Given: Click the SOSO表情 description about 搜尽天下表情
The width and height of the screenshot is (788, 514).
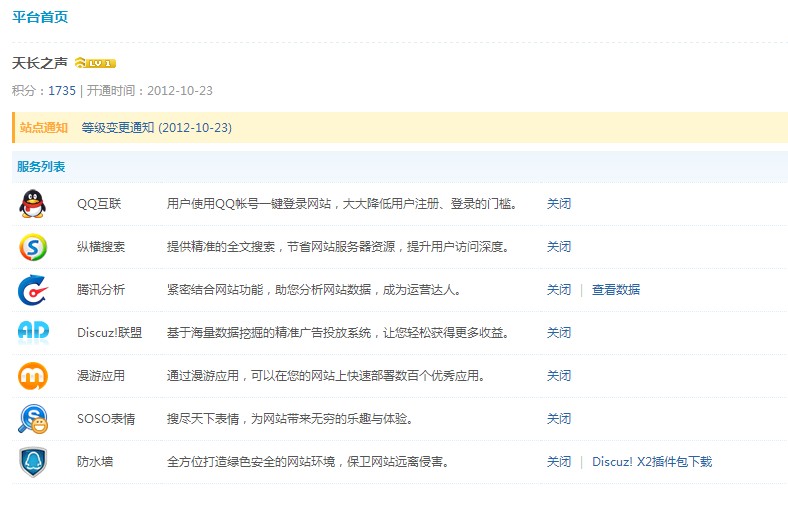Looking at the screenshot, I should (290, 419).
